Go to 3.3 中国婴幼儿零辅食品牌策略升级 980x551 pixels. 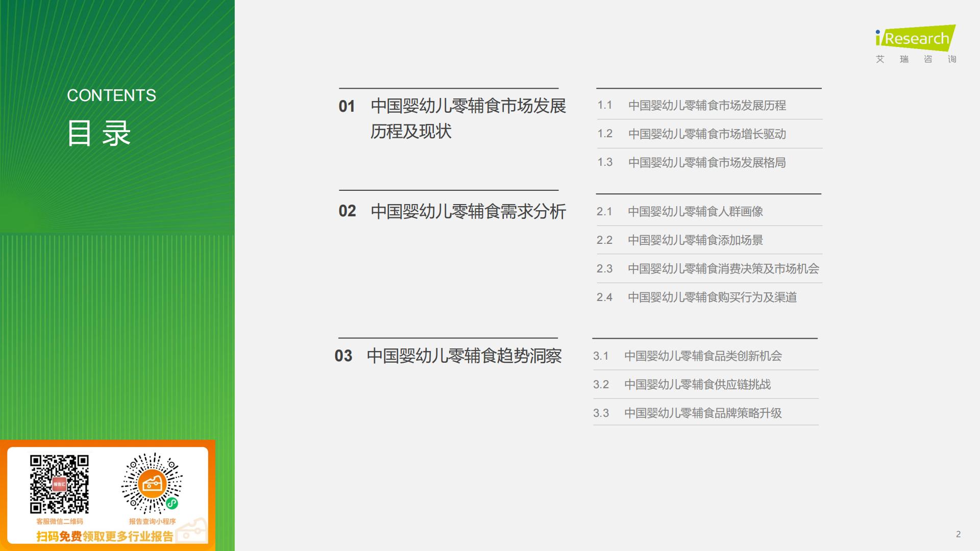[x=688, y=413]
